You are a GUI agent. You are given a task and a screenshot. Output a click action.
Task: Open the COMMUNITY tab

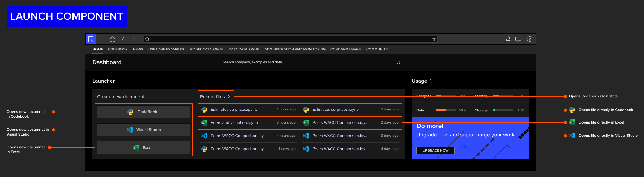tap(377, 49)
